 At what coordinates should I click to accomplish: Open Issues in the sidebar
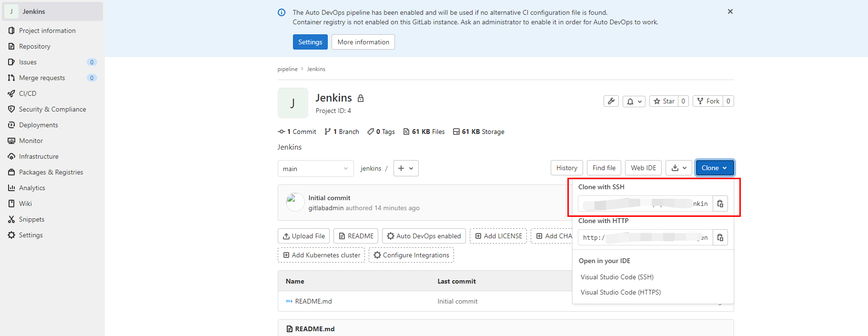point(28,62)
